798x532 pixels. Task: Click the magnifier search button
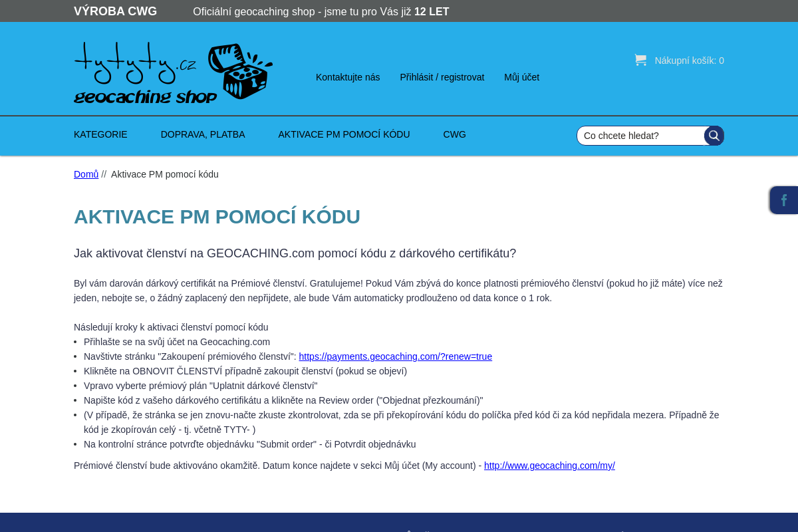click(x=714, y=136)
